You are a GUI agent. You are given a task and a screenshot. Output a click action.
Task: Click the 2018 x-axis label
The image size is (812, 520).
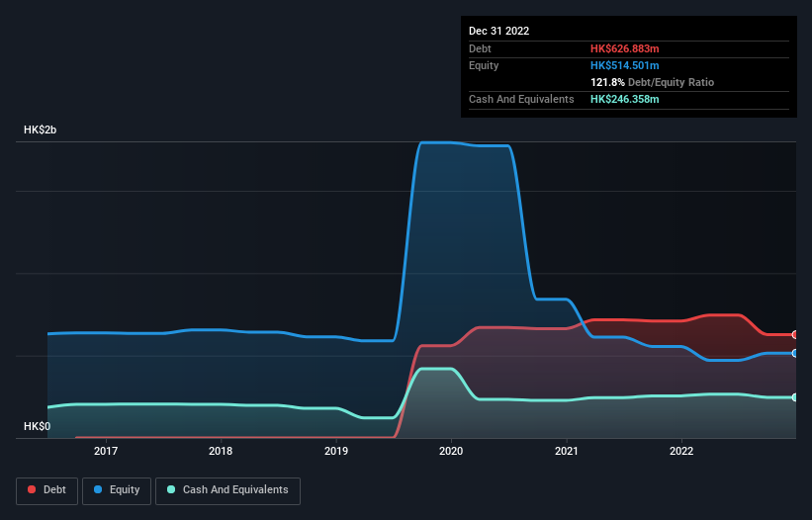[221, 451]
